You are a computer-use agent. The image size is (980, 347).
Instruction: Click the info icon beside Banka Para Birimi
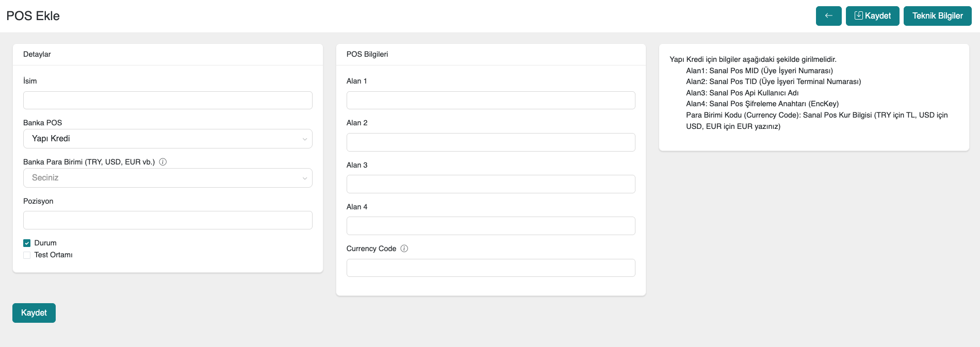(x=163, y=162)
